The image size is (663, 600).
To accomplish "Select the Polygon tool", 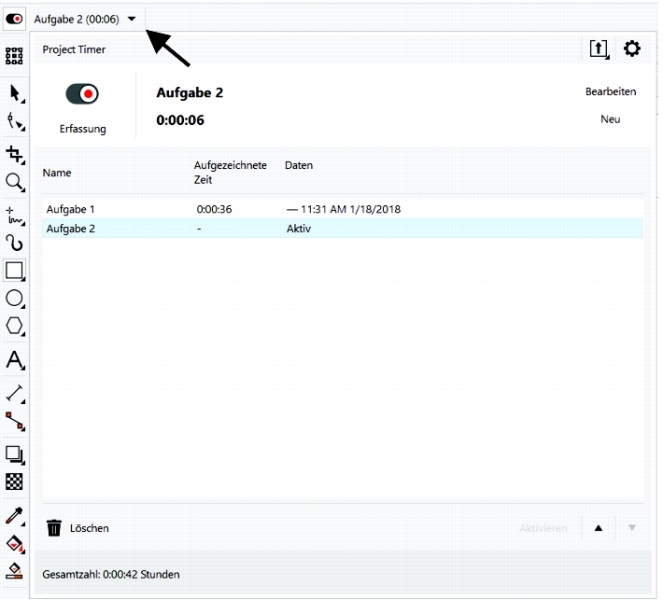I will click(14, 328).
